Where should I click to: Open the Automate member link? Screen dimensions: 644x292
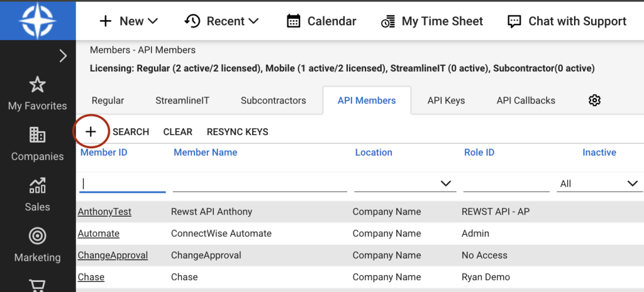(99, 234)
